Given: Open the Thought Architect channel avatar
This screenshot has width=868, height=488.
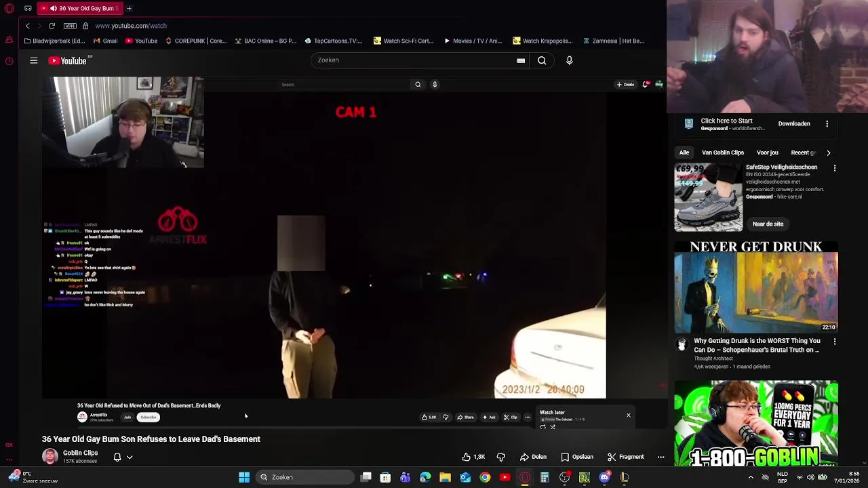Looking at the screenshot, I should click(x=682, y=344).
